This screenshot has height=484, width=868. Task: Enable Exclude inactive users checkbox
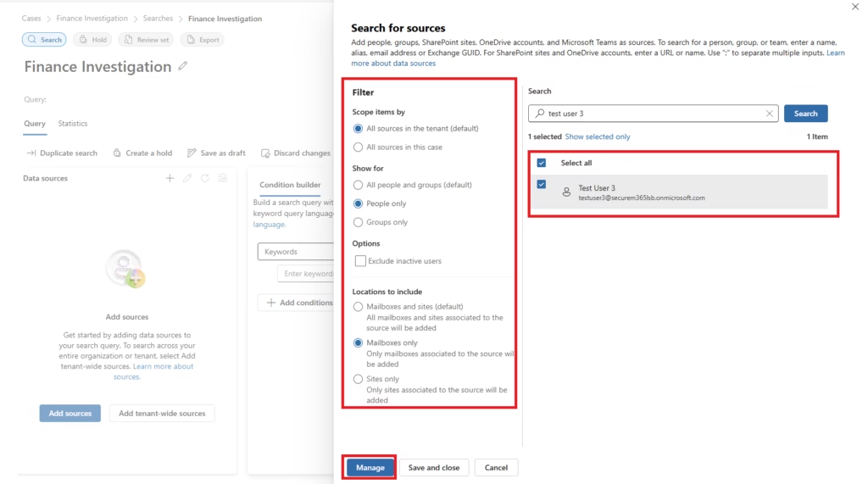360,261
